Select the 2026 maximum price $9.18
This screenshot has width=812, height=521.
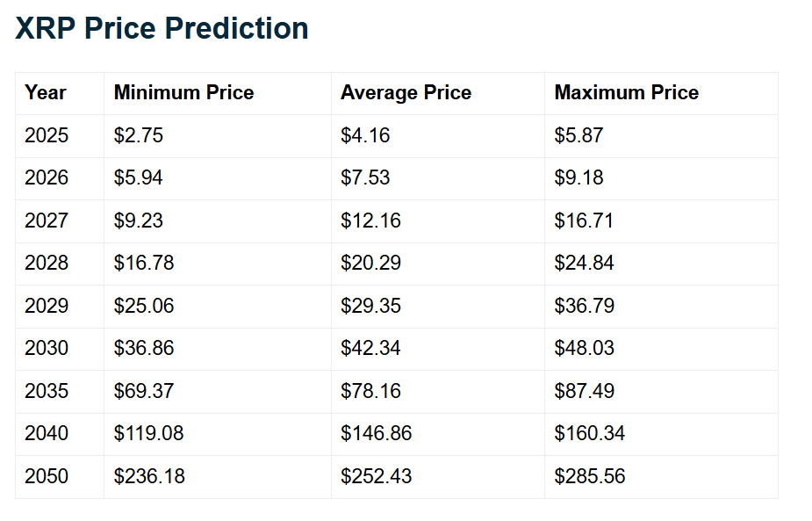[578, 178]
